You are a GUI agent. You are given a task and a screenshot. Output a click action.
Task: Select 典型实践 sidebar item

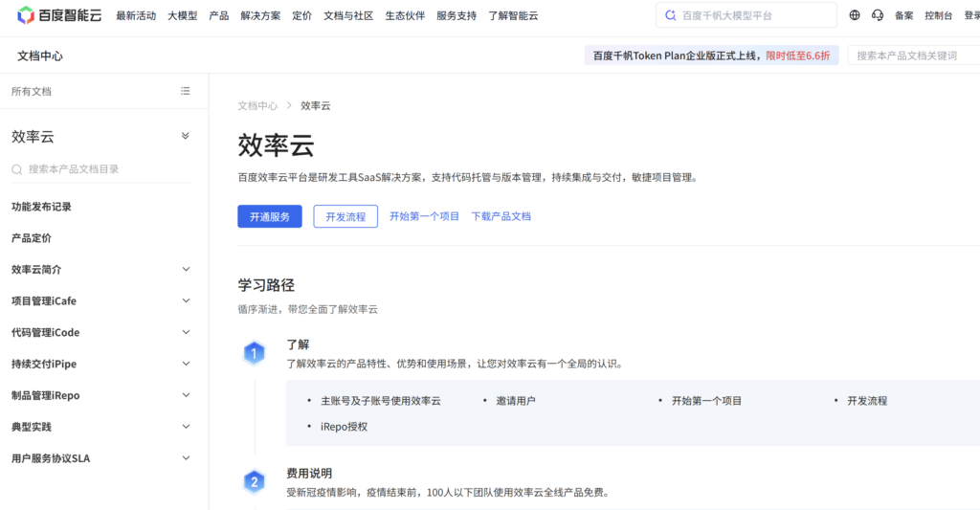tap(32, 426)
